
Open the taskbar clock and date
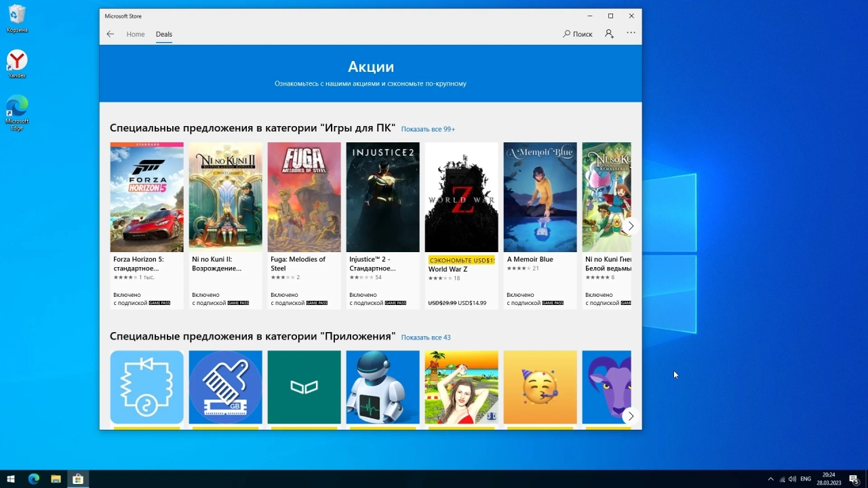pyautogui.click(x=829, y=479)
